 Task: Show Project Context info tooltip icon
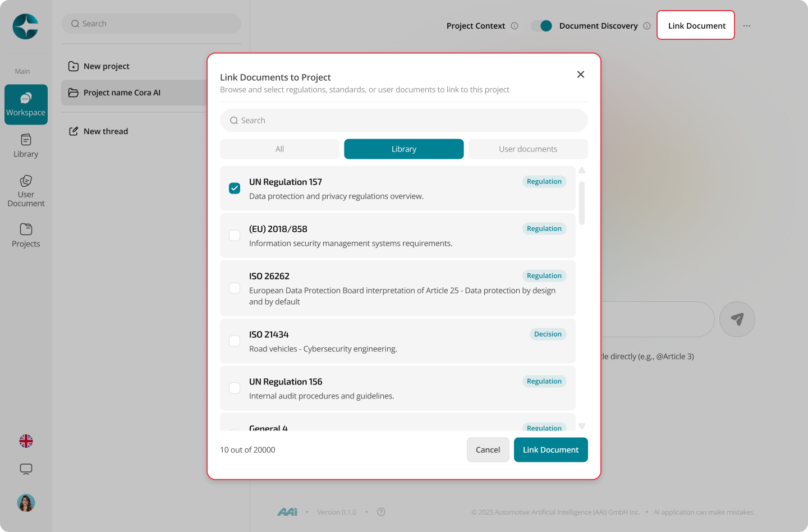[x=515, y=26]
